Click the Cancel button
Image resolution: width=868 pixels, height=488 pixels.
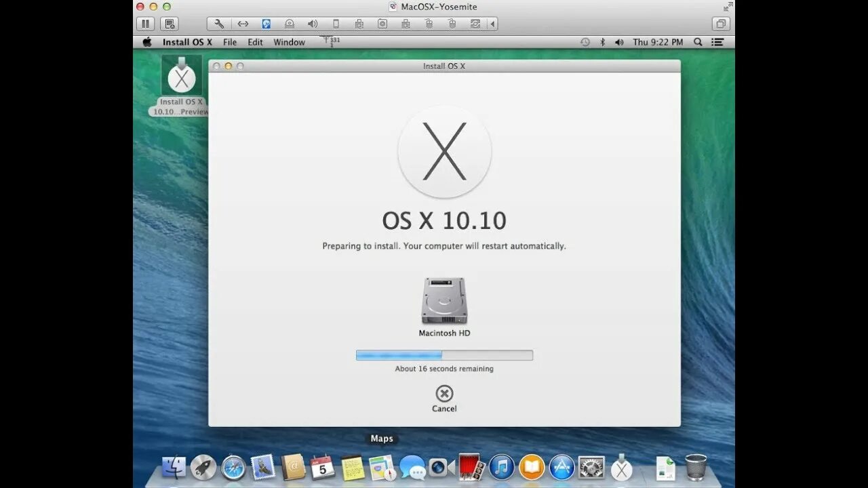point(444,399)
